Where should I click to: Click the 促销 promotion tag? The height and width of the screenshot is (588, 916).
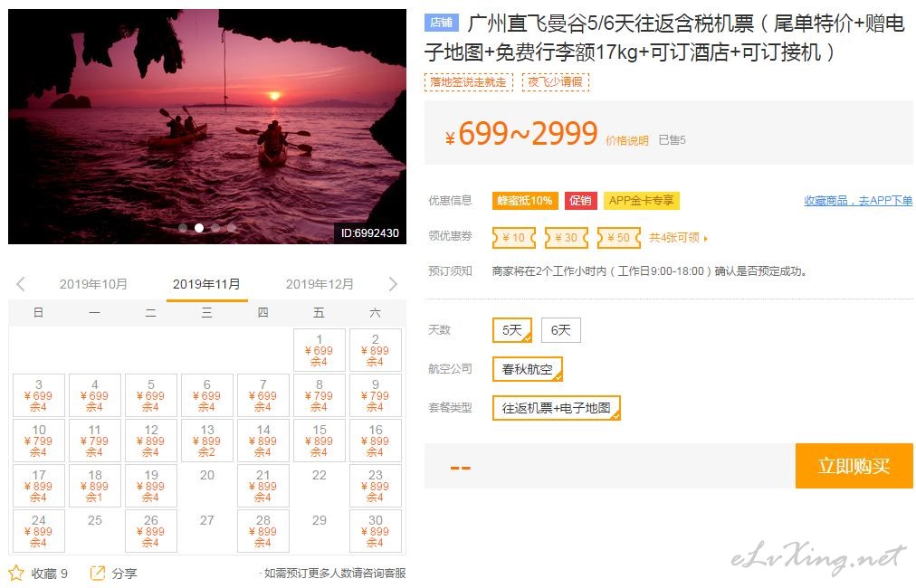(580, 200)
